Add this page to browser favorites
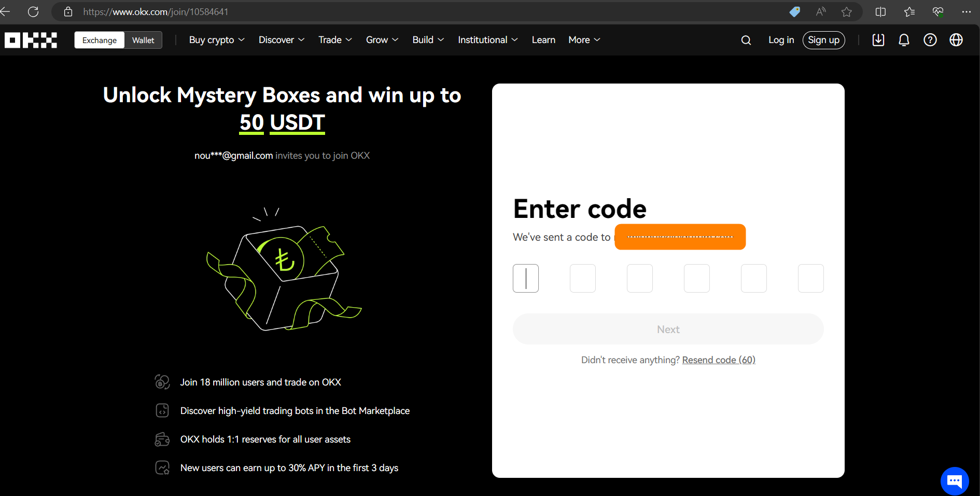The image size is (980, 496). pos(846,11)
